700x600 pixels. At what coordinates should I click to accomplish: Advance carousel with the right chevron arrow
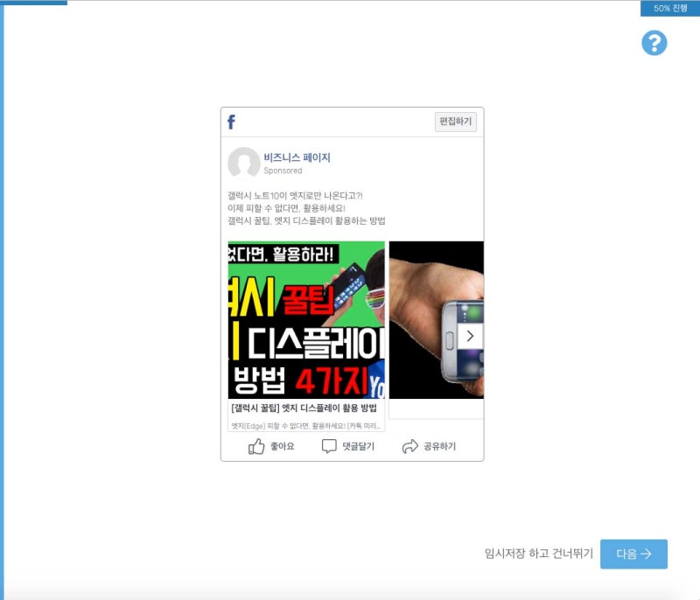tap(470, 336)
